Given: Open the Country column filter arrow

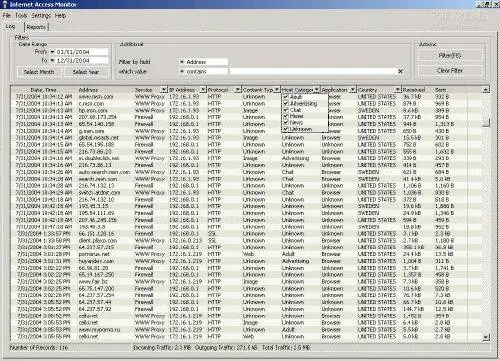Looking at the screenshot, I should [x=398, y=90].
